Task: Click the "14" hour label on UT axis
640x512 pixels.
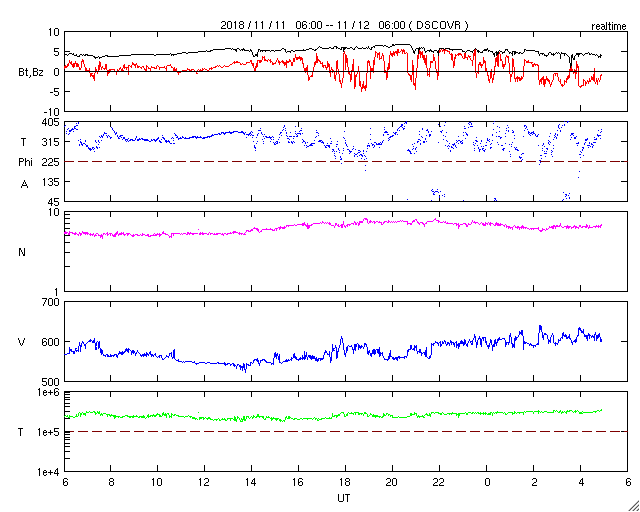Action: pos(251,482)
